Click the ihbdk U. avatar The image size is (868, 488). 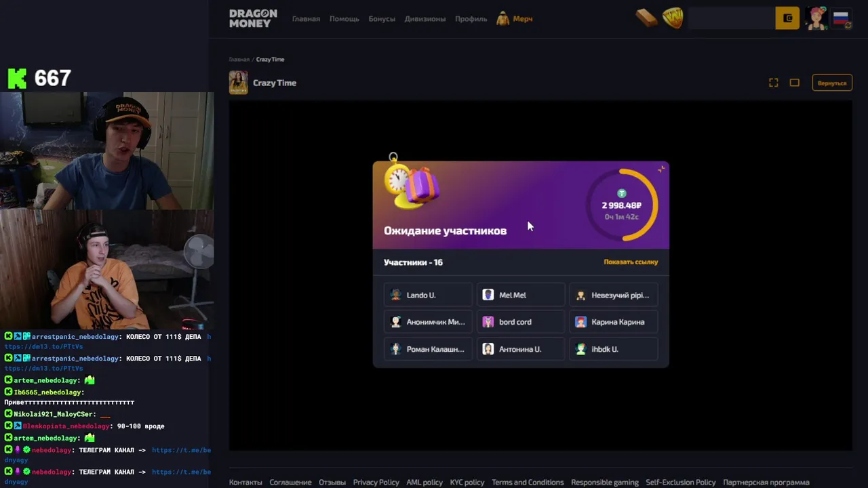pos(580,349)
